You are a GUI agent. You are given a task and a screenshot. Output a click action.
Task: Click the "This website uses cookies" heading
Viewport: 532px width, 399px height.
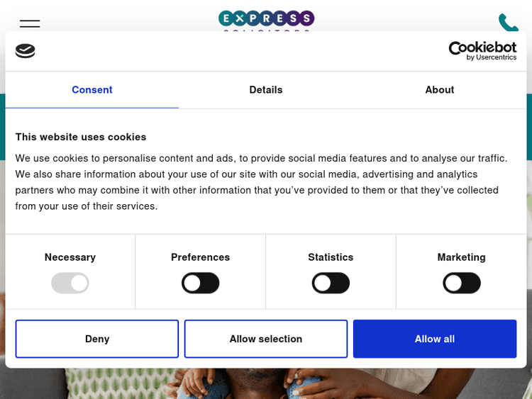tap(81, 137)
